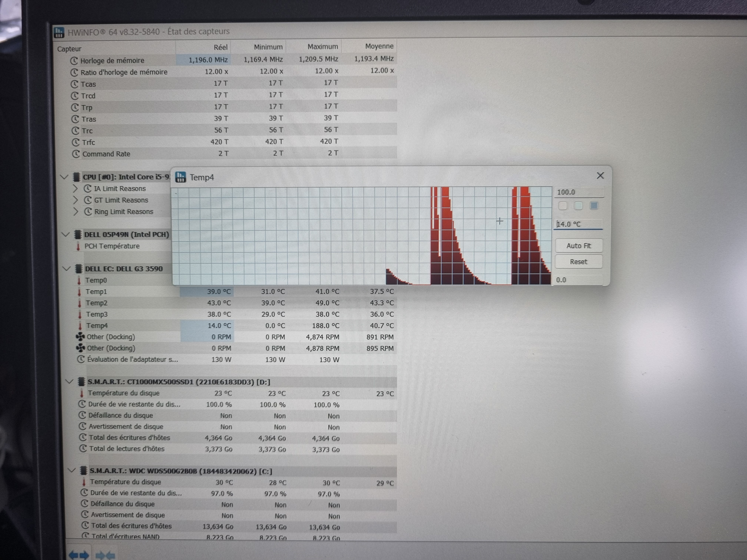This screenshot has width=747, height=560.
Task: Select the first white graph color square
Action: pyautogui.click(x=563, y=206)
